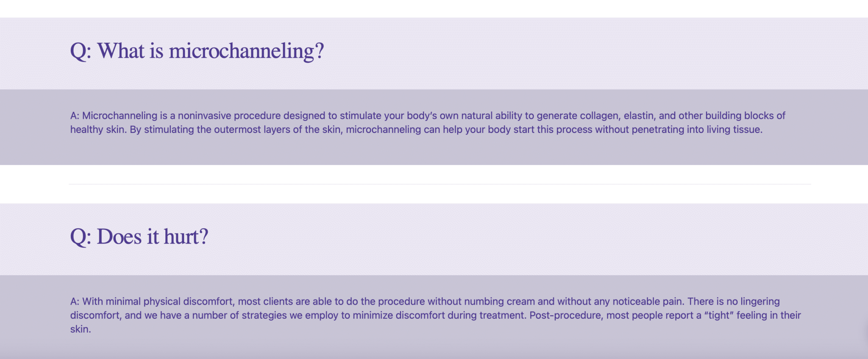Click the "A:" prefix before "Microchanneling is"
This screenshot has height=359, width=868.
(x=75, y=116)
